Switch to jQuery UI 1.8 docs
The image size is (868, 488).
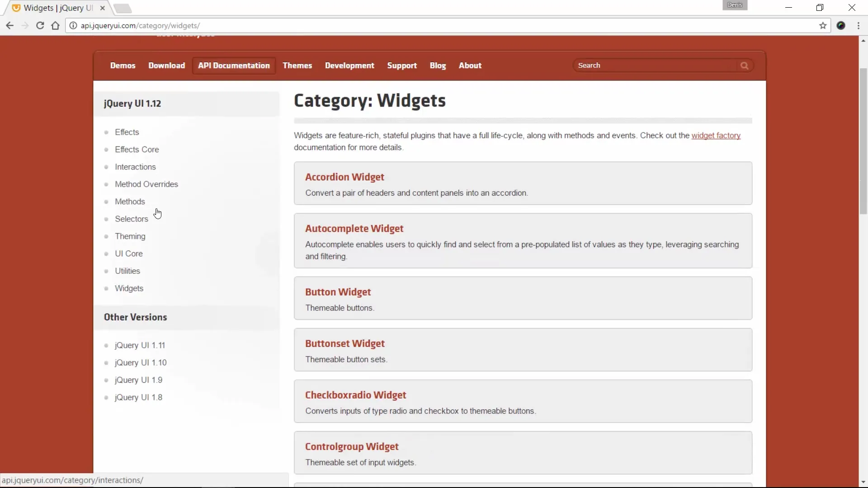click(x=138, y=398)
